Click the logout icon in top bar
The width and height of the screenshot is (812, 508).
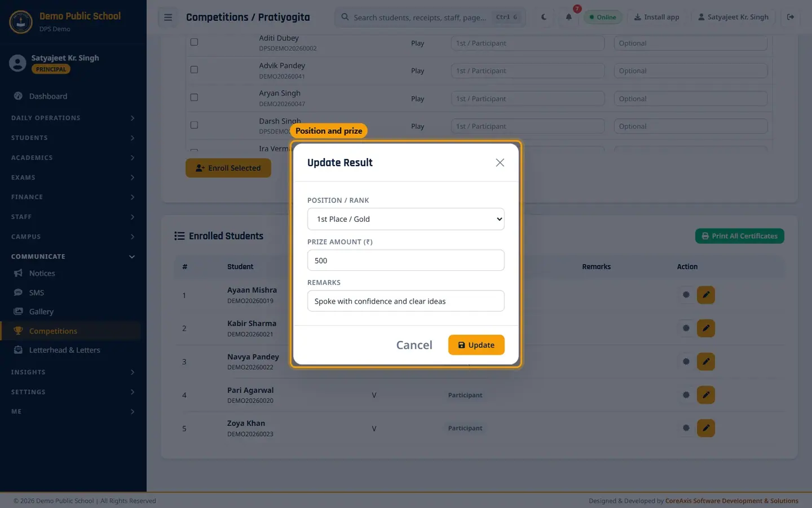pos(791,17)
